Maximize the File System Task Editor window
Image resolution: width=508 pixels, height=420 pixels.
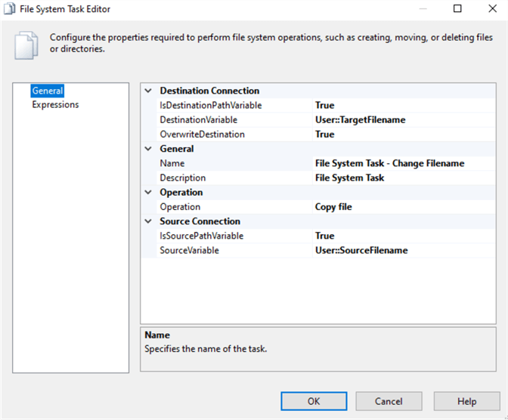click(x=457, y=8)
